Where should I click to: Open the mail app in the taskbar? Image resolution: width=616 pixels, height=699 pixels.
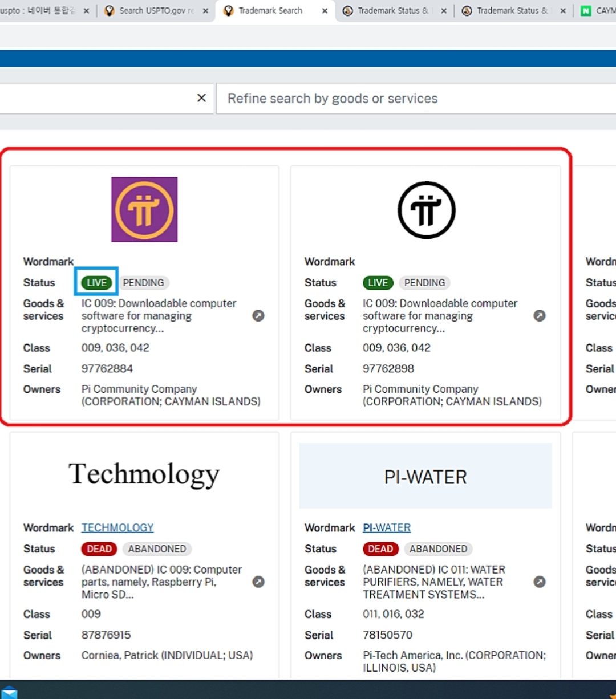9,692
